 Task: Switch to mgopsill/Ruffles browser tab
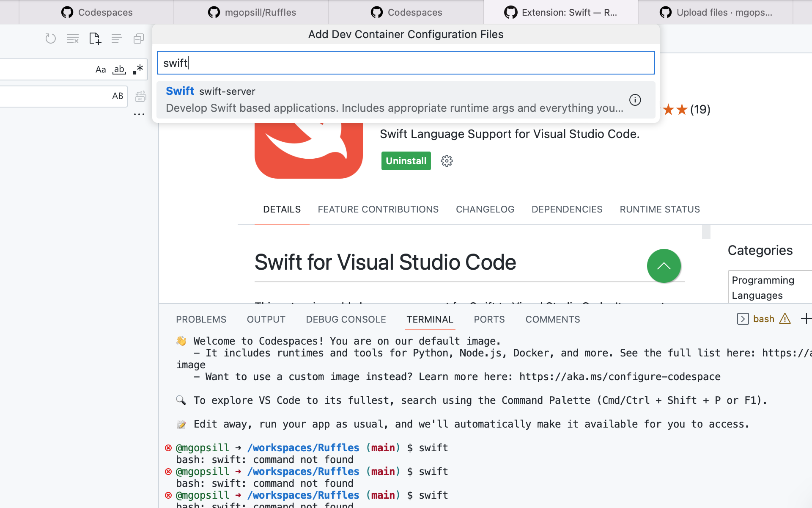click(252, 12)
